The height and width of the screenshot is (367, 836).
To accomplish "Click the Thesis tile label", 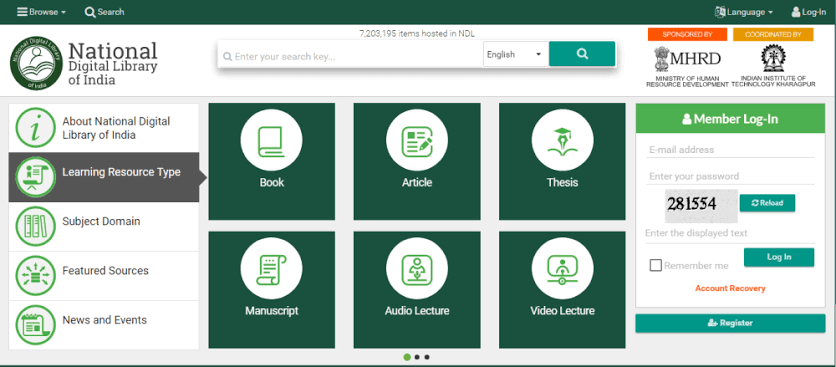I will pos(562,182).
